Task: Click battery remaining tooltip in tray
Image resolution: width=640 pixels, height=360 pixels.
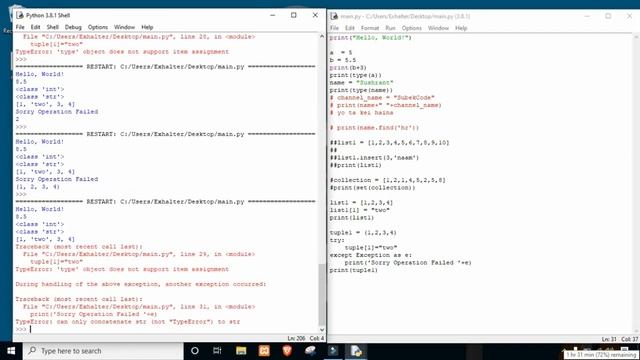Action: pos(601,355)
